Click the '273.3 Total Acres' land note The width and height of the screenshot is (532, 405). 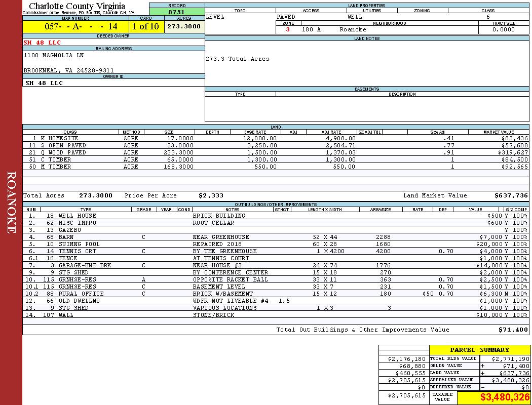(x=238, y=59)
